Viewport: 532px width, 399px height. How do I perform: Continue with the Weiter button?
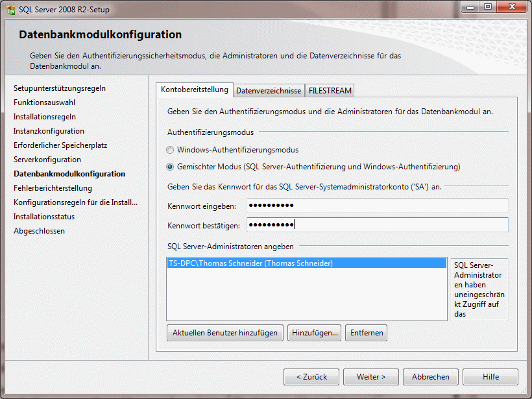coord(371,377)
